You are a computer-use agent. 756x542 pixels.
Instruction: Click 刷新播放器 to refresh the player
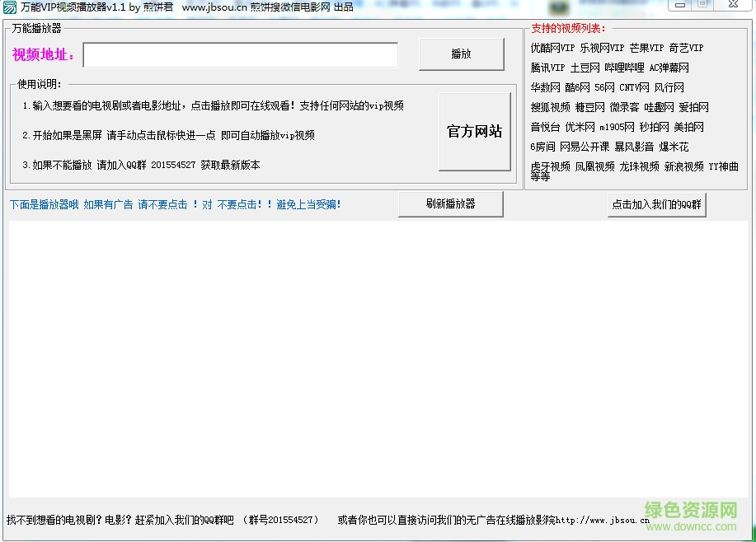[x=450, y=203]
